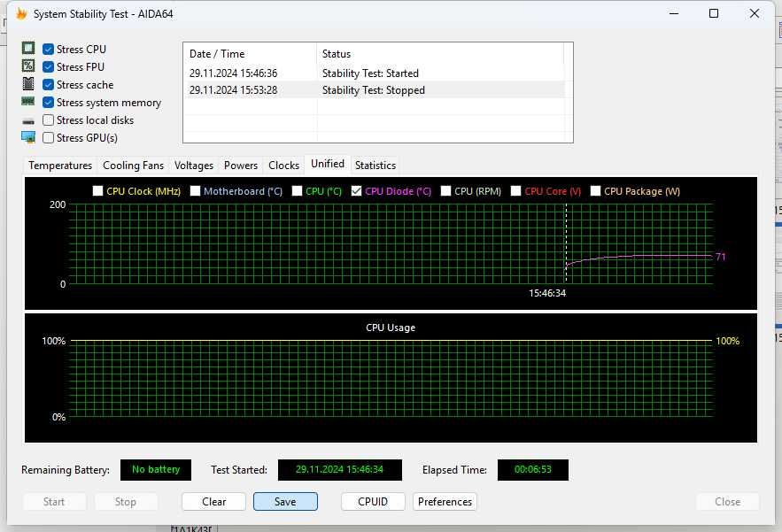Open Preferences button

coord(445,502)
